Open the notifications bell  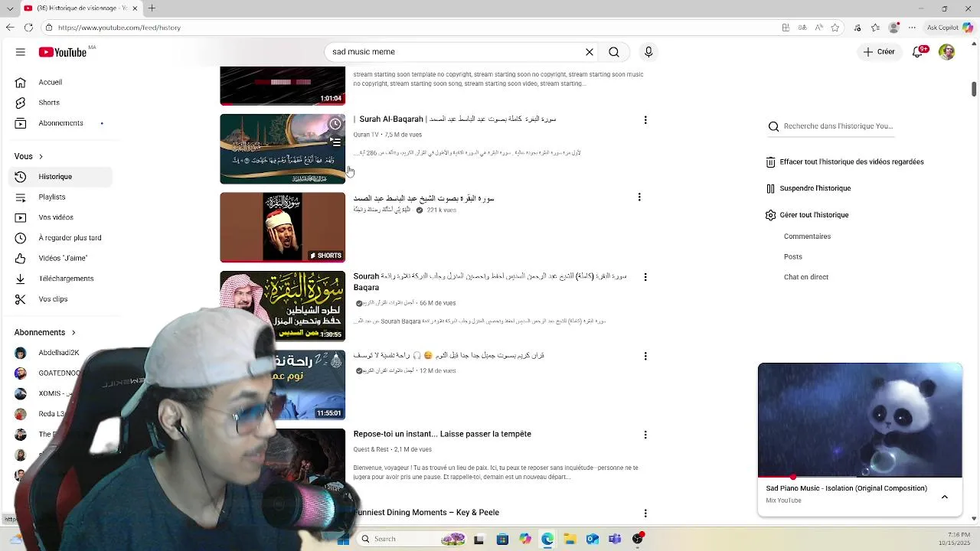coord(918,52)
